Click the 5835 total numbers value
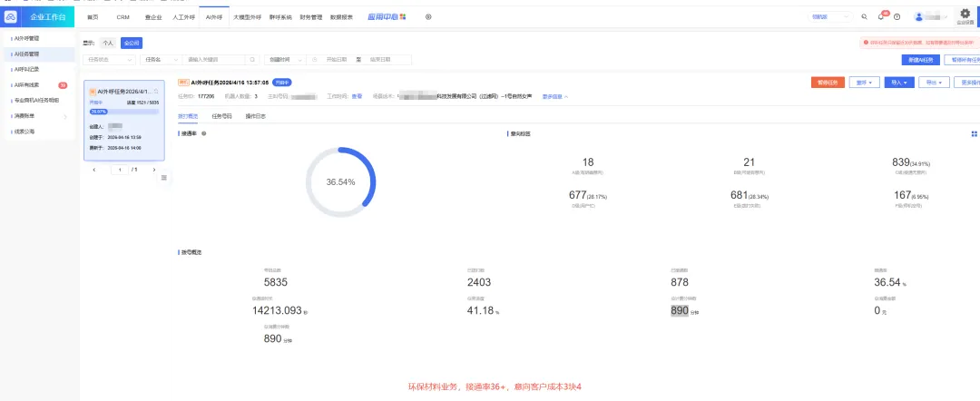Screen dimensions: 980x401 (276, 282)
